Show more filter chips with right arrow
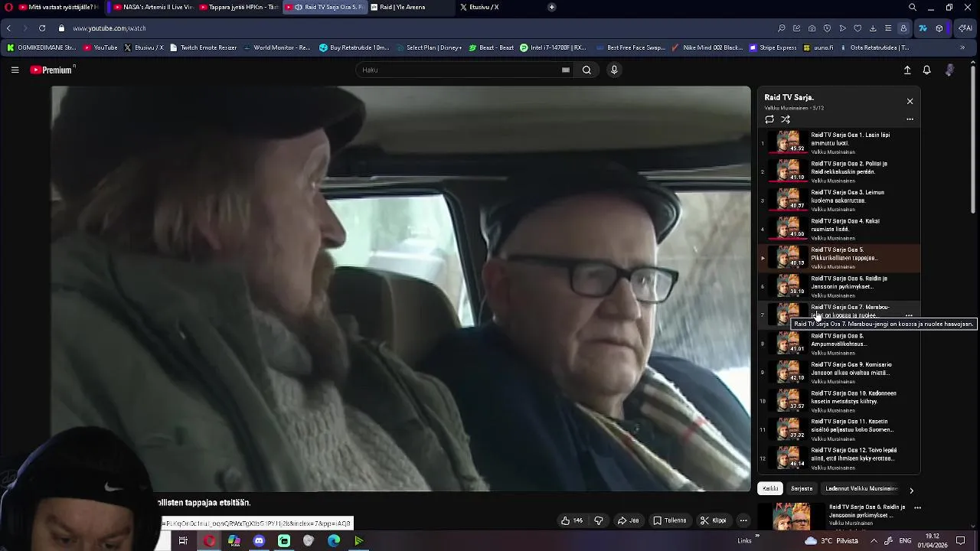 click(x=911, y=491)
